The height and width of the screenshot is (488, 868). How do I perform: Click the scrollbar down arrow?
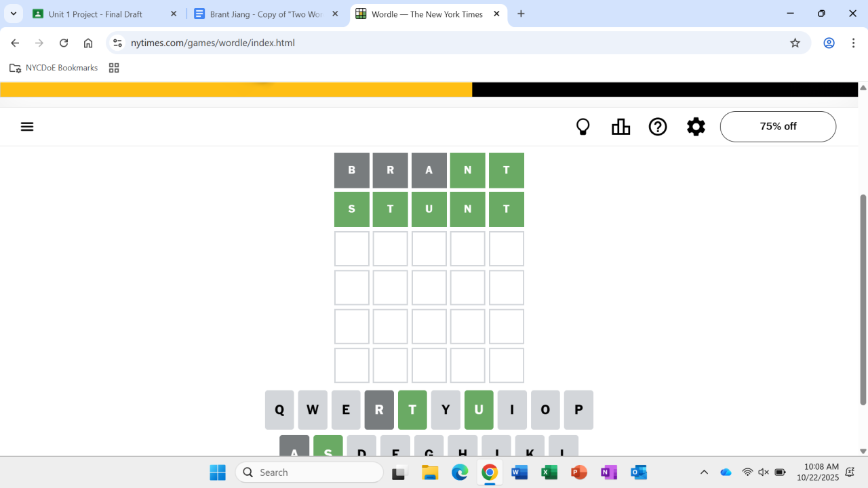[863, 451]
